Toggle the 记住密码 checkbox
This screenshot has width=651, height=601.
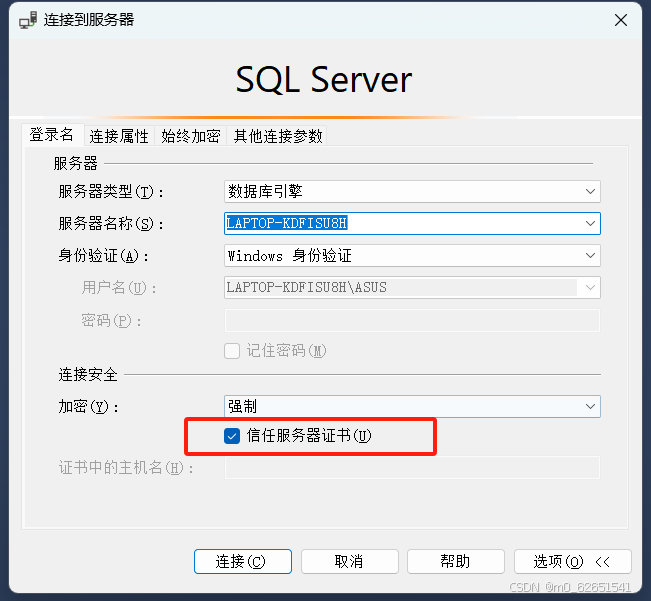(232, 351)
